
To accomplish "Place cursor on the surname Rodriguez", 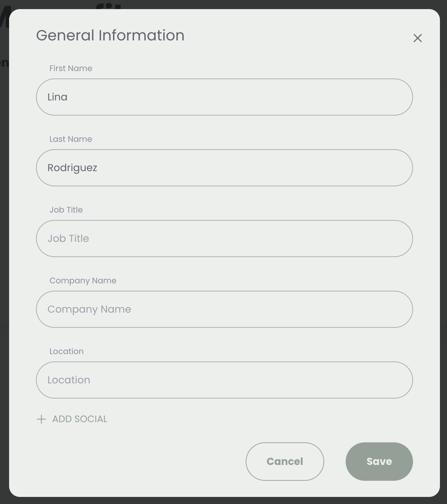I will coord(72,168).
